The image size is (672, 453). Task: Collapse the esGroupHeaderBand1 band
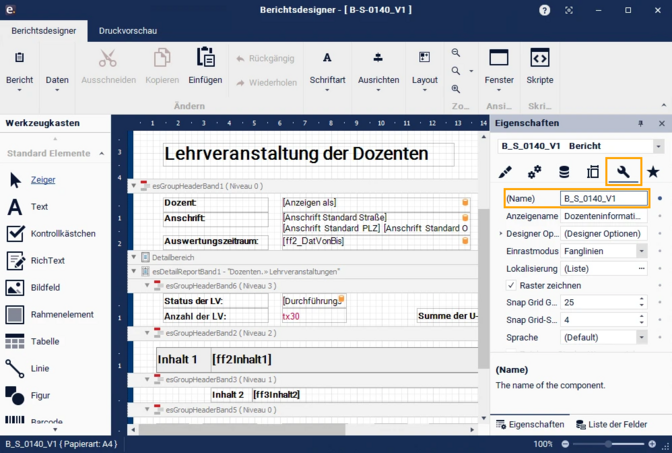click(x=134, y=186)
